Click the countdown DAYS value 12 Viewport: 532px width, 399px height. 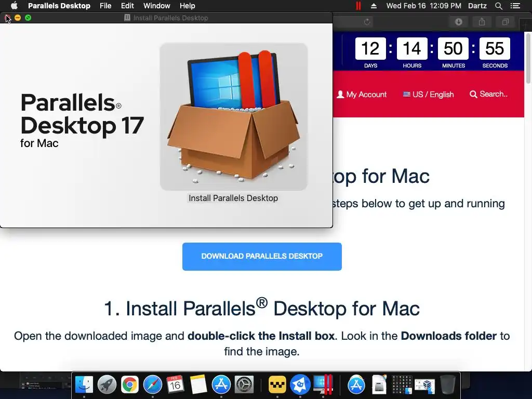tap(370, 48)
